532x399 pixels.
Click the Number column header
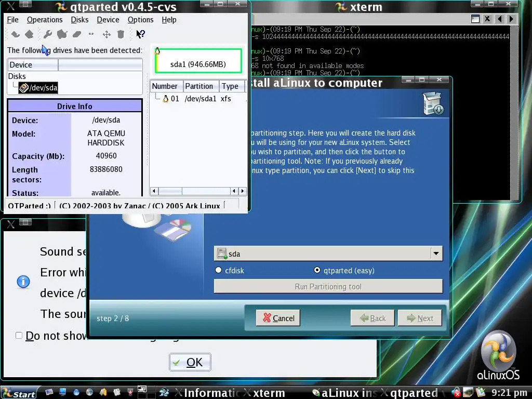[x=167, y=86]
